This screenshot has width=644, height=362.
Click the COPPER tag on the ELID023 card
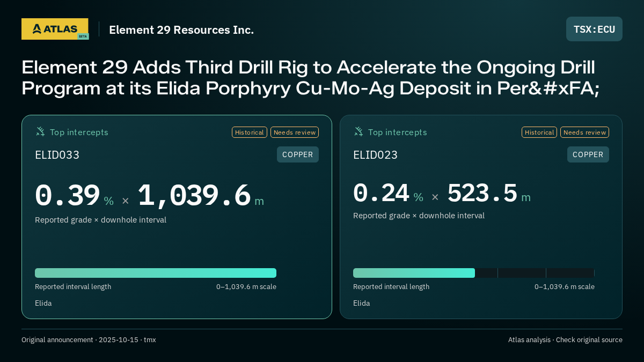(588, 154)
